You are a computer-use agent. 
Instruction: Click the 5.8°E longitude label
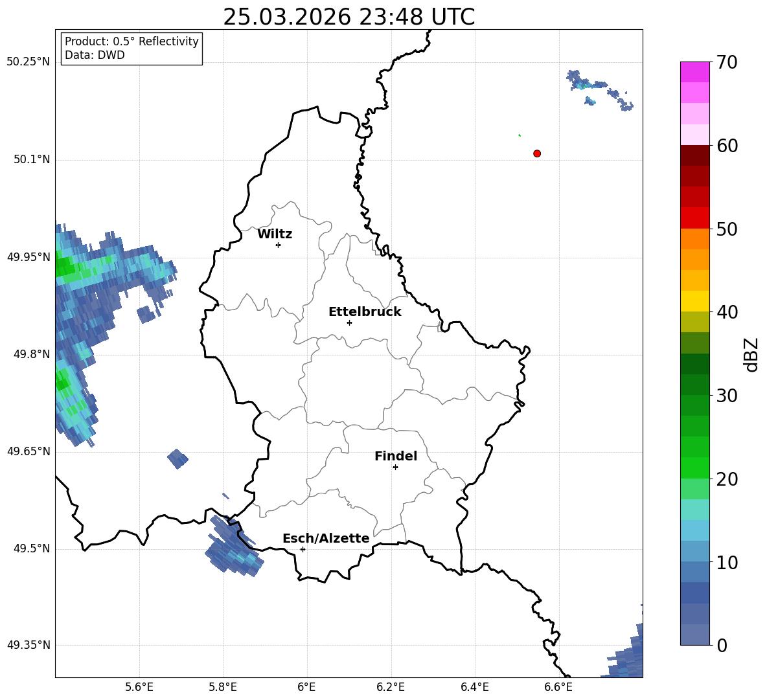223,687
